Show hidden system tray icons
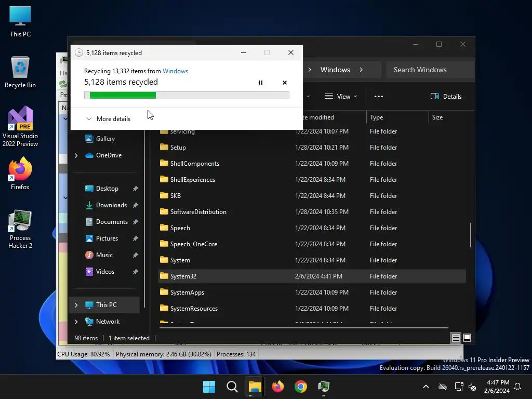The height and width of the screenshot is (399, 532). [x=426, y=387]
